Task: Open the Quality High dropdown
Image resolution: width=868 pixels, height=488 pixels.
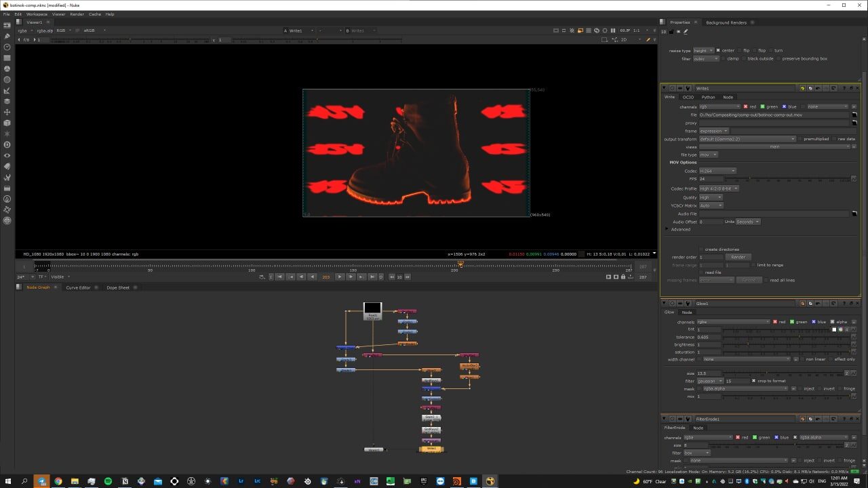Action: [711, 197]
